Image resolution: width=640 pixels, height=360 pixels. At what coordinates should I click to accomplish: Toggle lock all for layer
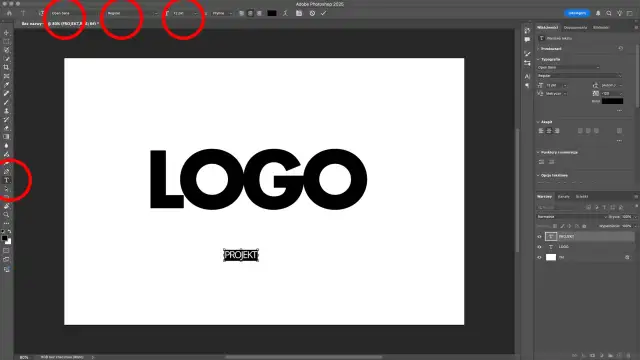coord(584,226)
